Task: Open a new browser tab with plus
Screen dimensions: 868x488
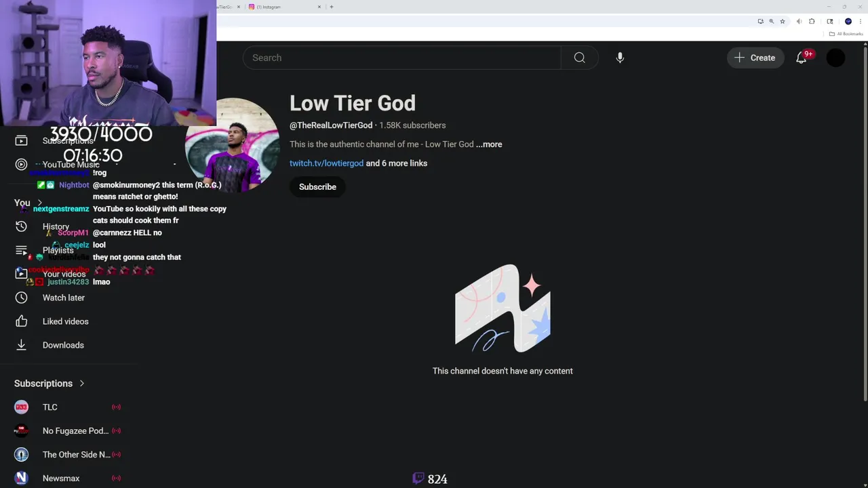Action: [331, 7]
